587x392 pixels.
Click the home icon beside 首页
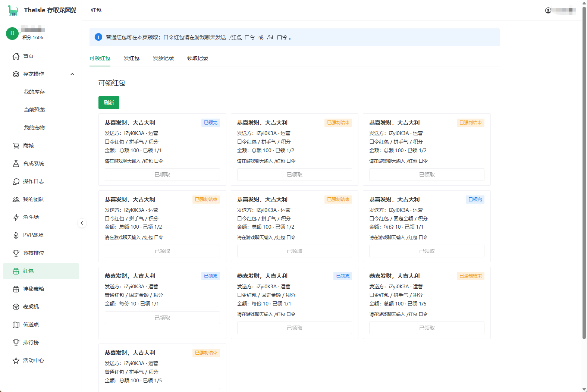pyautogui.click(x=16, y=56)
